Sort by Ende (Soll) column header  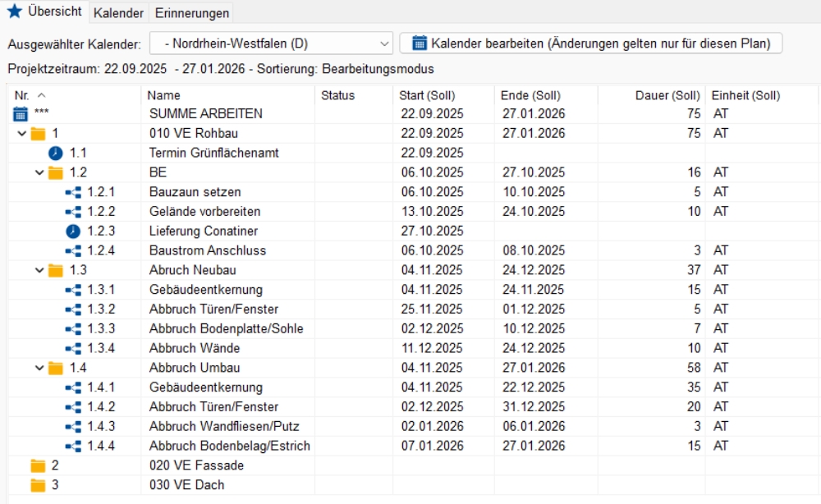point(546,95)
